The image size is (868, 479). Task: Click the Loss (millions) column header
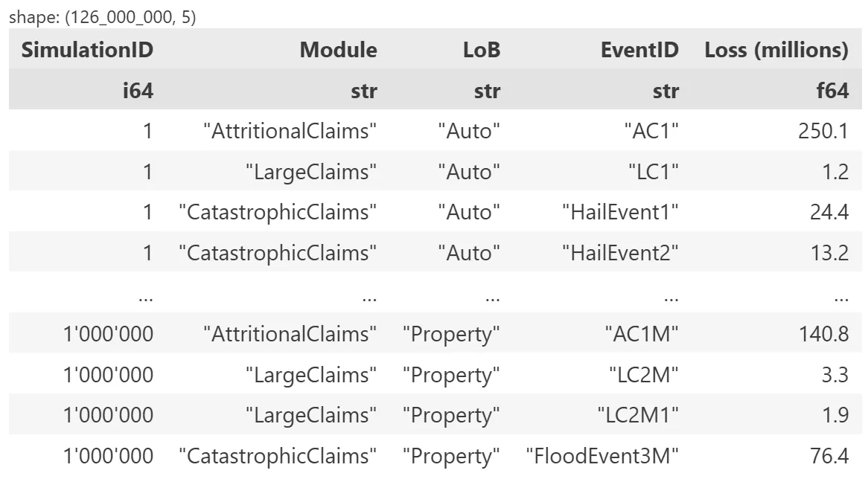[x=776, y=50]
